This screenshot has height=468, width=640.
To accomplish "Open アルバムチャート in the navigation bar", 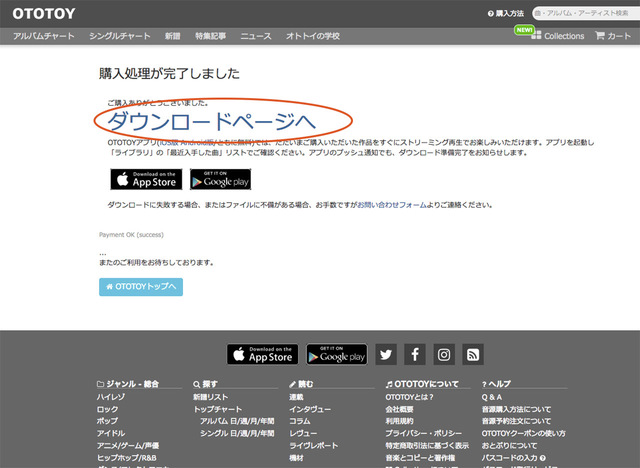I will coord(44,36).
